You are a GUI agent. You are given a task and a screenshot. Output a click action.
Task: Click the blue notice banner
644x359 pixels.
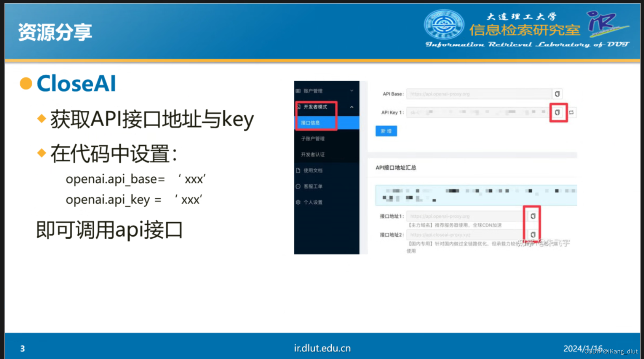[476, 195]
